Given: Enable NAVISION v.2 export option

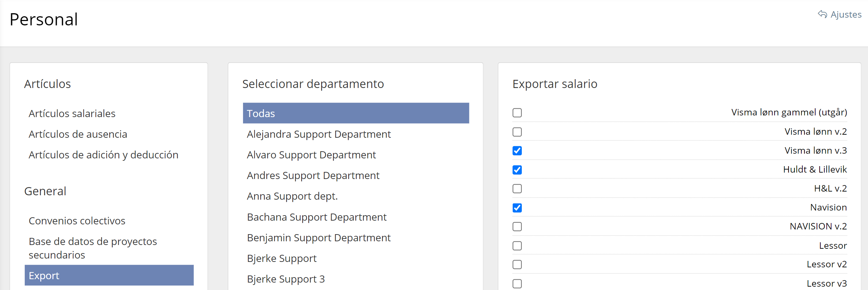Looking at the screenshot, I should (517, 226).
